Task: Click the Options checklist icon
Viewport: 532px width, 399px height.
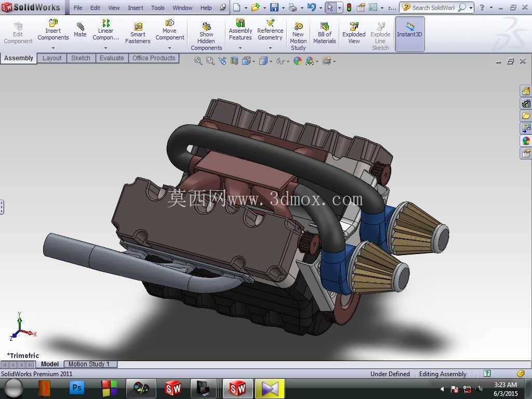Action: point(373,7)
